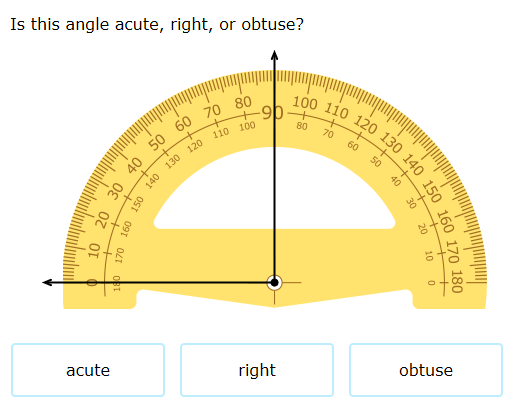Viewport: 517px width, 407px height.
Task: Choose the right answer button
Action: [257, 370]
